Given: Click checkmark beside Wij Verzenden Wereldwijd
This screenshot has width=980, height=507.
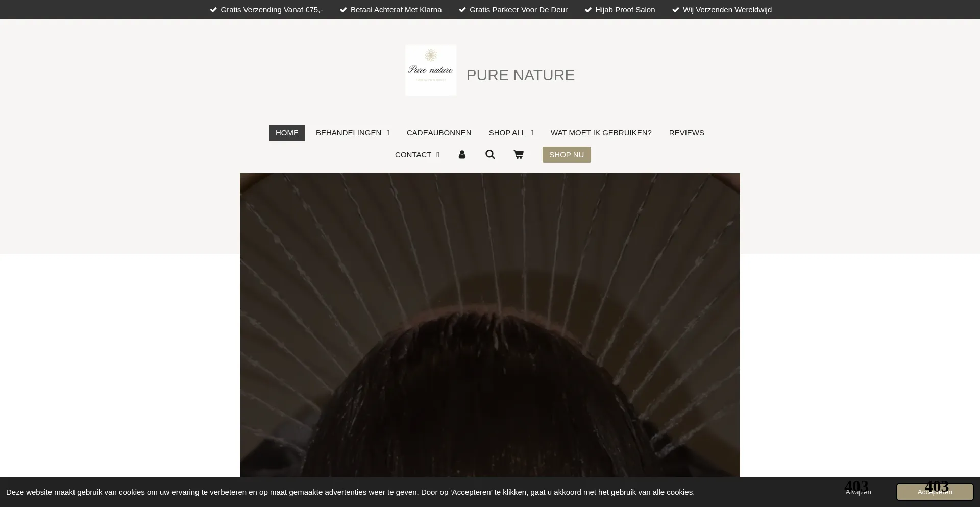Looking at the screenshot, I should click(676, 10).
